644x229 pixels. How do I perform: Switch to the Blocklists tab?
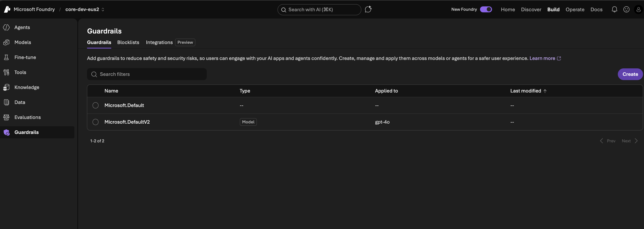click(128, 42)
